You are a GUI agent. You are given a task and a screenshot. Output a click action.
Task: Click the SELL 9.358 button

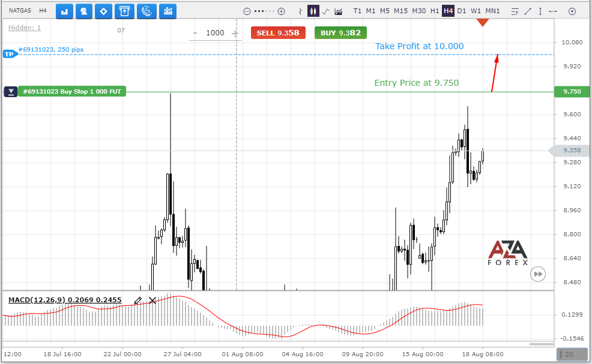(x=278, y=33)
